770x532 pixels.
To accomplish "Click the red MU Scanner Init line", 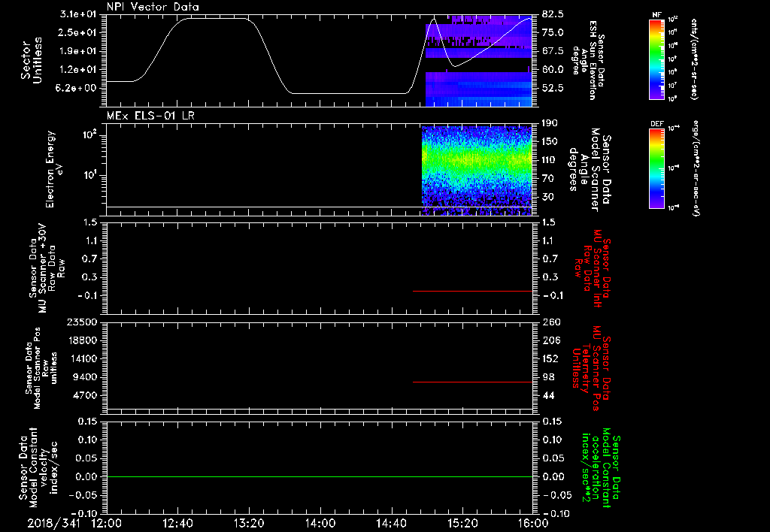I will (x=472, y=291).
